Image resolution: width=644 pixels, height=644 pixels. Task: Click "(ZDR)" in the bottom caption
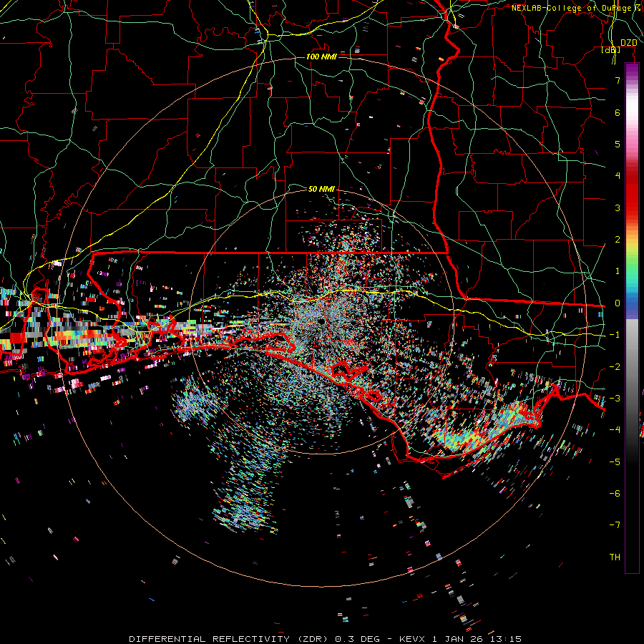pos(313,639)
